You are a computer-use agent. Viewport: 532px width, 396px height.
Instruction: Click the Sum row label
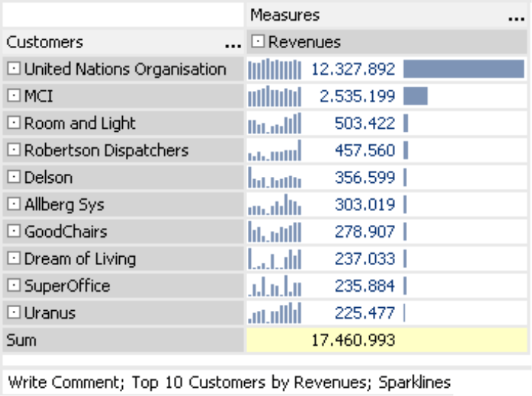(x=21, y=340)
